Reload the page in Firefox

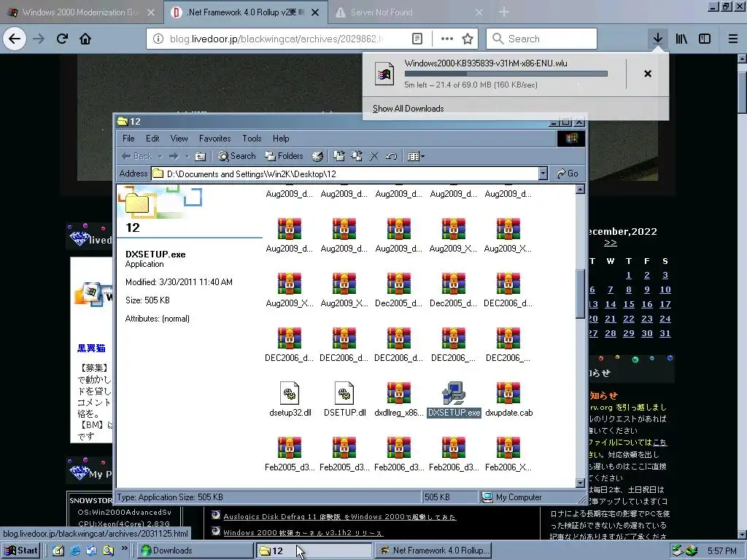[62, 39]
